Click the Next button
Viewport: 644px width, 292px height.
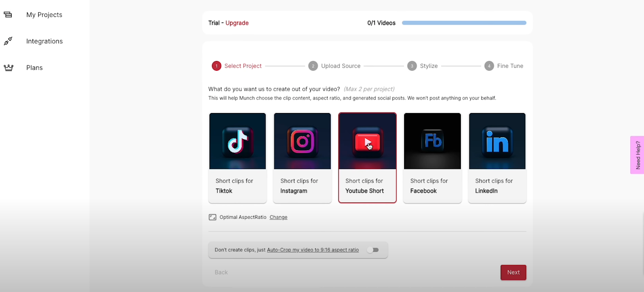[513, 272]
